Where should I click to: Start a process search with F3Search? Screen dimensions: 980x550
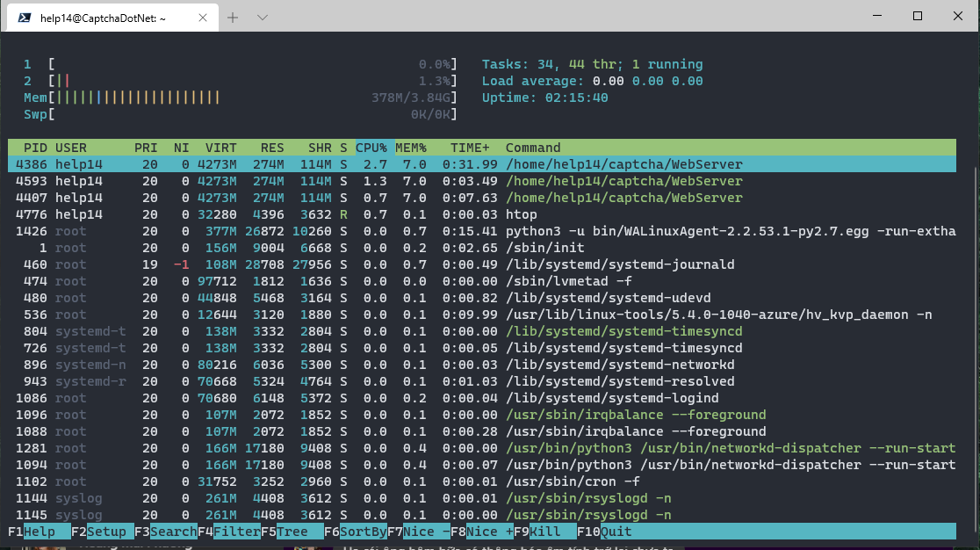pos(167,532)
